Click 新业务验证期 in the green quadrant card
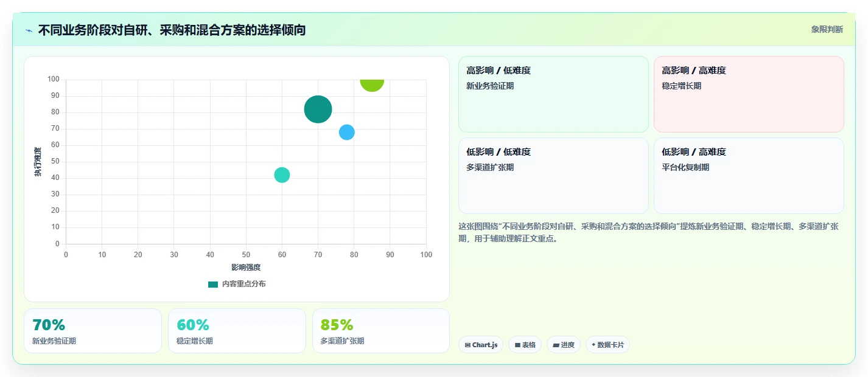868x377 pixels. click(490, 86)
